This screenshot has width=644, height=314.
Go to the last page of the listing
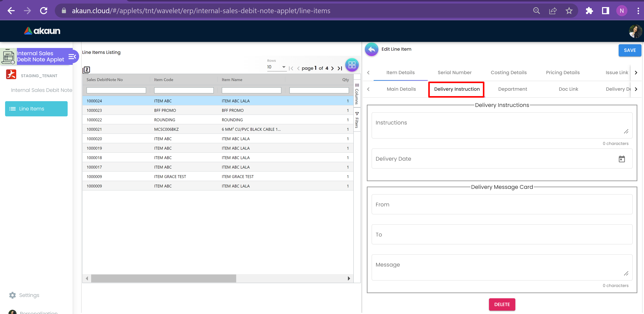pyautogui.click(x=340, y=68)
